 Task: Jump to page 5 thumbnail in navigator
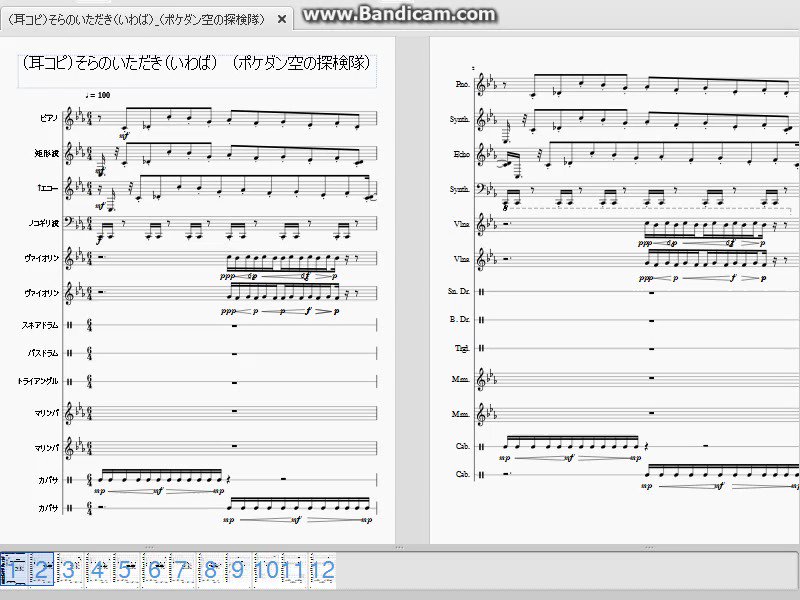click(x=126, y=569)
